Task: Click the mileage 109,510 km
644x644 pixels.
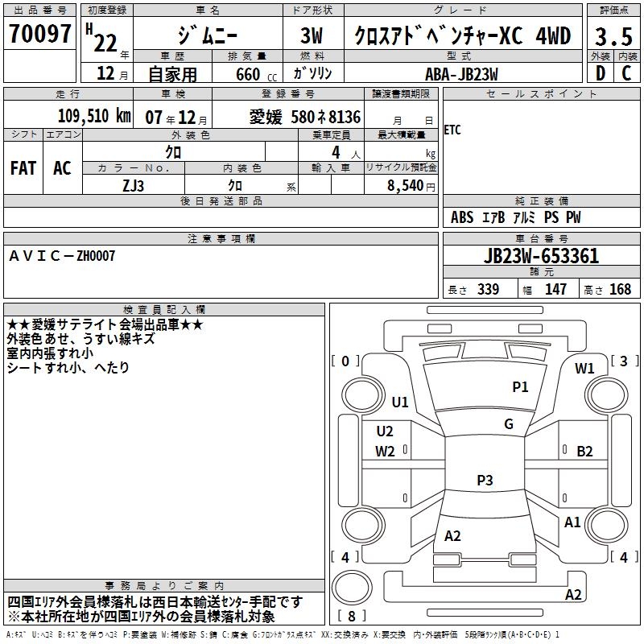Action: 94,116
